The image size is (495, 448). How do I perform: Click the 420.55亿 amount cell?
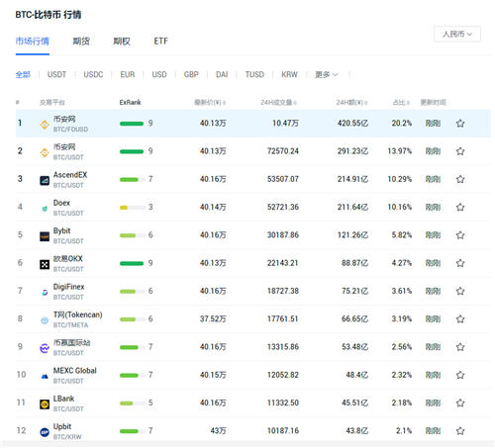[x=352, y=124]
